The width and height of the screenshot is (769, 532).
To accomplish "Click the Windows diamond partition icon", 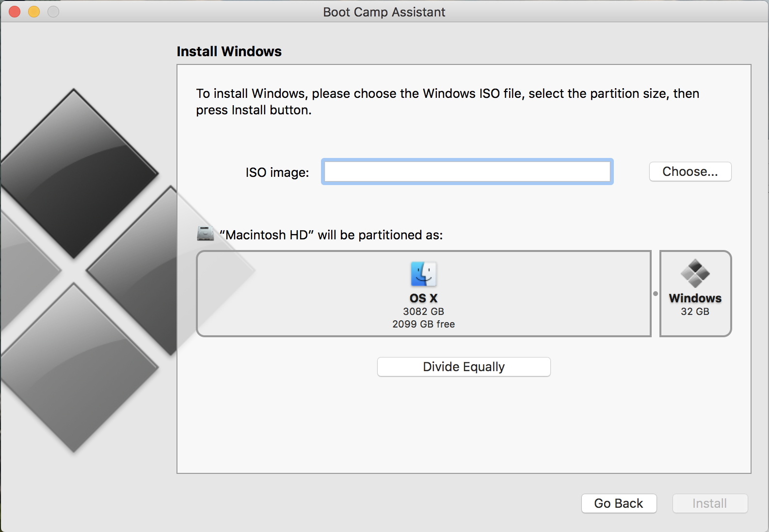I will [695, 273].
